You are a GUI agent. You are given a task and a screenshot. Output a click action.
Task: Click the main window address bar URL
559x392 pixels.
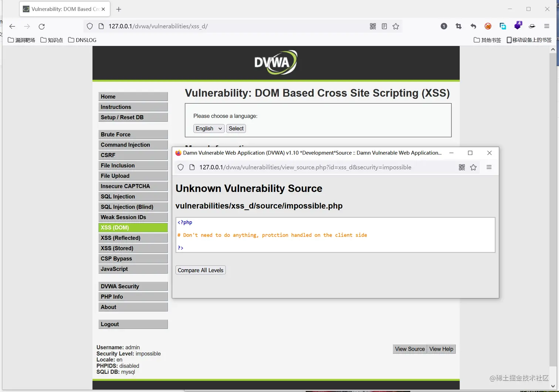158,26
